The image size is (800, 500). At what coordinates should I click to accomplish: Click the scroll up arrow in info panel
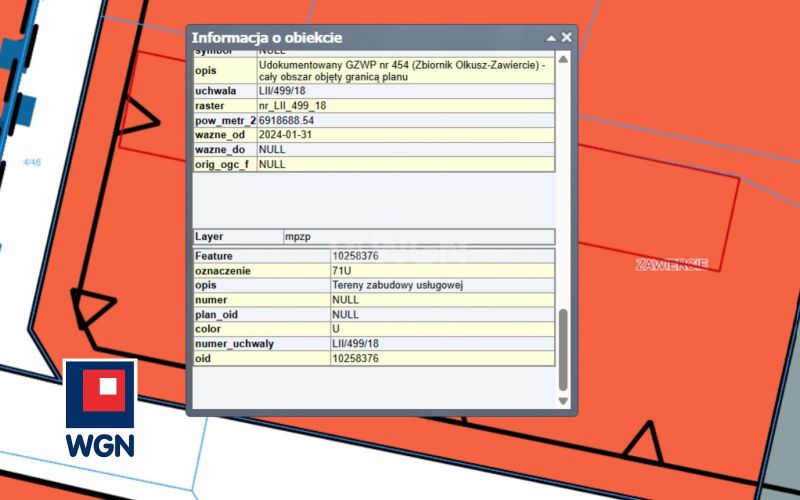563,59
